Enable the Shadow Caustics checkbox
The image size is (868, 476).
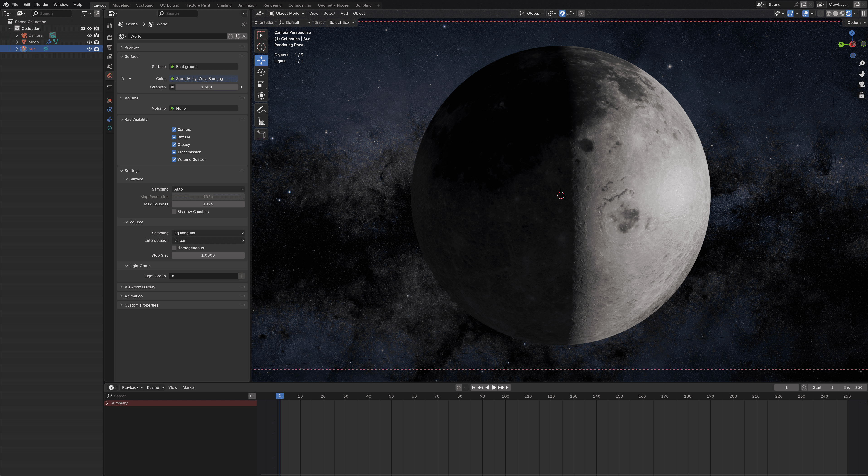pos(174,212)
